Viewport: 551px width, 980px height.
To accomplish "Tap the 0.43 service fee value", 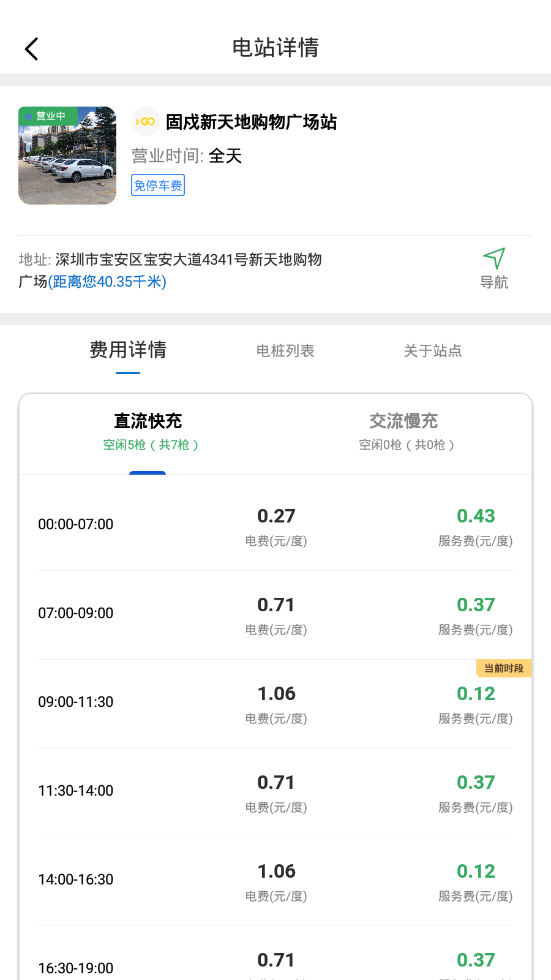I will pyautogui.click(x=476, y=516).
